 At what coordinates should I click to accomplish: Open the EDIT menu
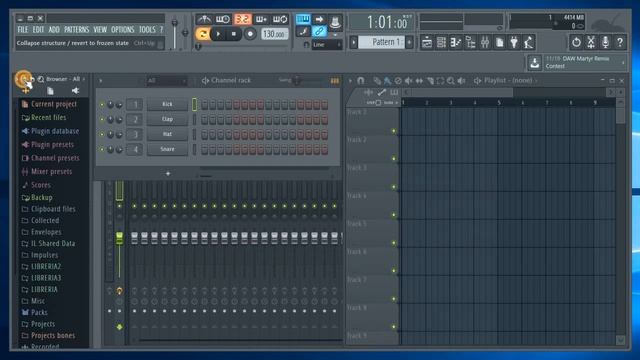pyautogui.click(x=38, y=29)
